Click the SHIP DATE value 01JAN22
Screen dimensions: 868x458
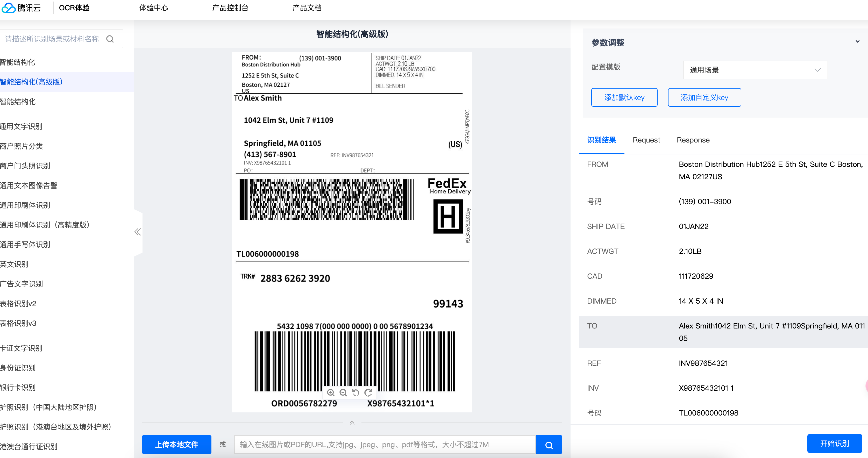693,227
